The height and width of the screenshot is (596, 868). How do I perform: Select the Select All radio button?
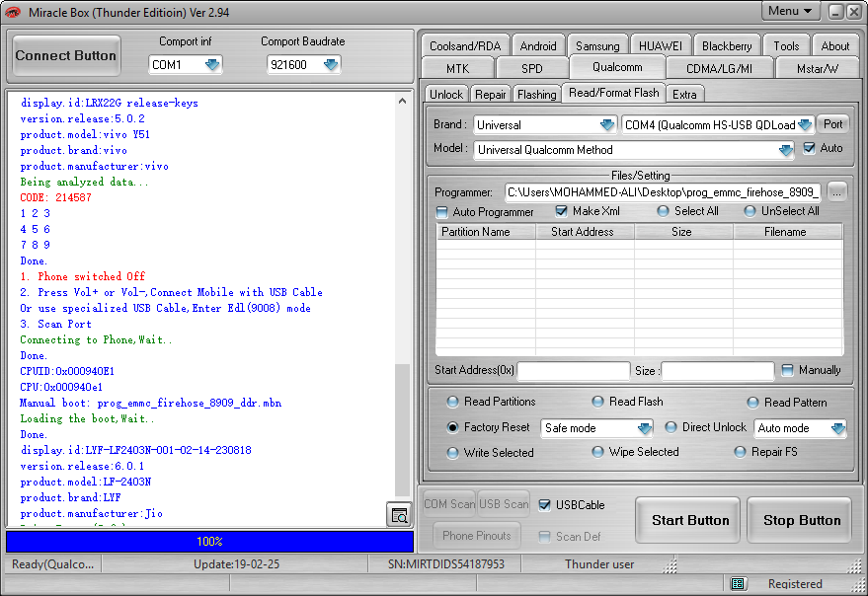[663, 211]
